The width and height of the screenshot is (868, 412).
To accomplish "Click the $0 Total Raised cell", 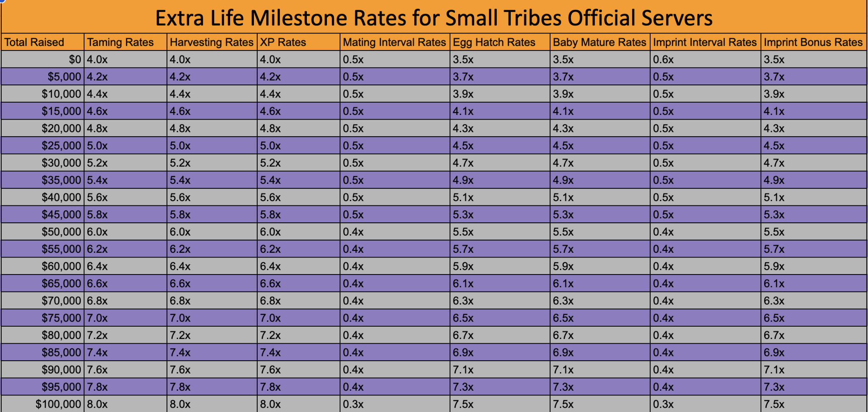I will pyautogui.click(x=75, y=60).
